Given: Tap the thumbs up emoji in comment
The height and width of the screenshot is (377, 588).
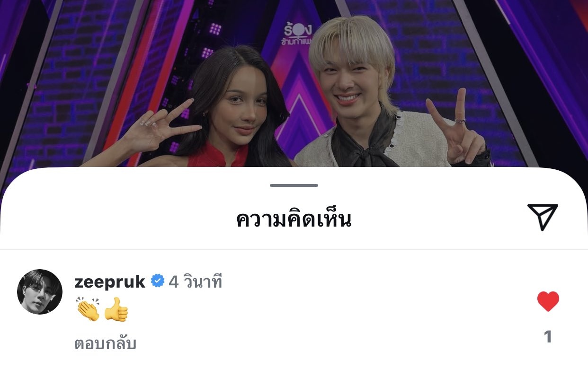Looking at the screenshot, I should (x=116, y=310).
